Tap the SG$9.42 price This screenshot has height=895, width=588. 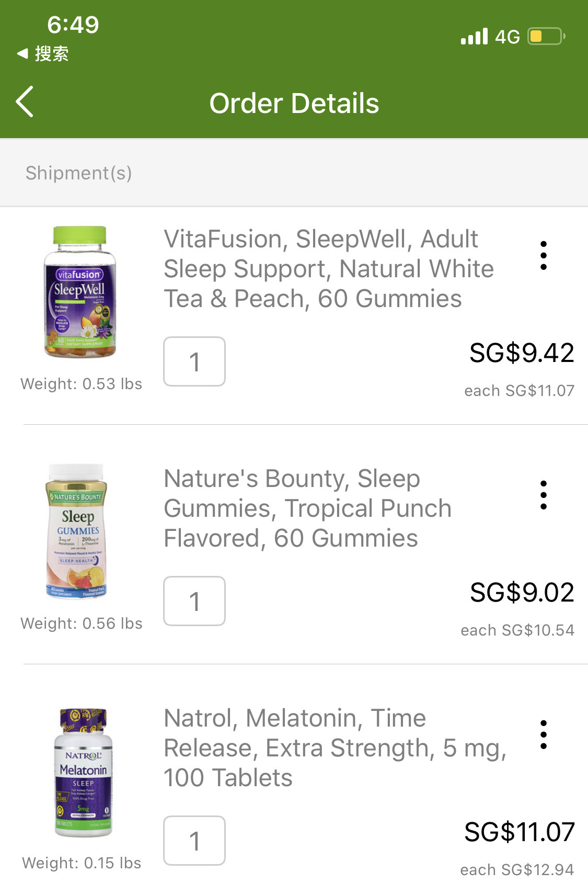[522, 353]
